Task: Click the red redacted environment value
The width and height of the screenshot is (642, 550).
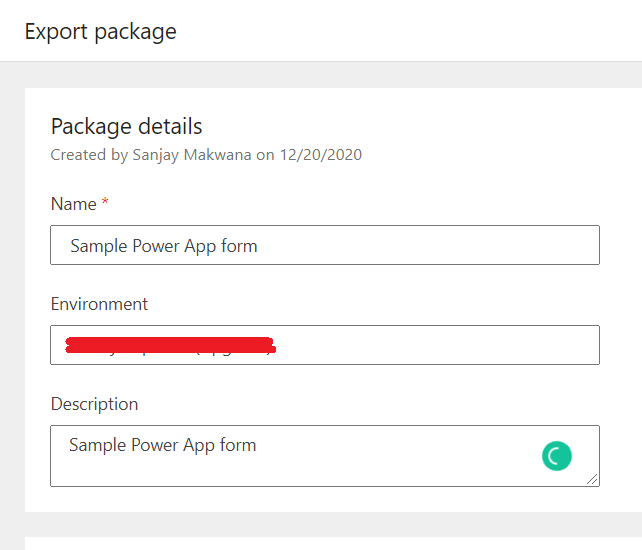Action: (170, 346)
